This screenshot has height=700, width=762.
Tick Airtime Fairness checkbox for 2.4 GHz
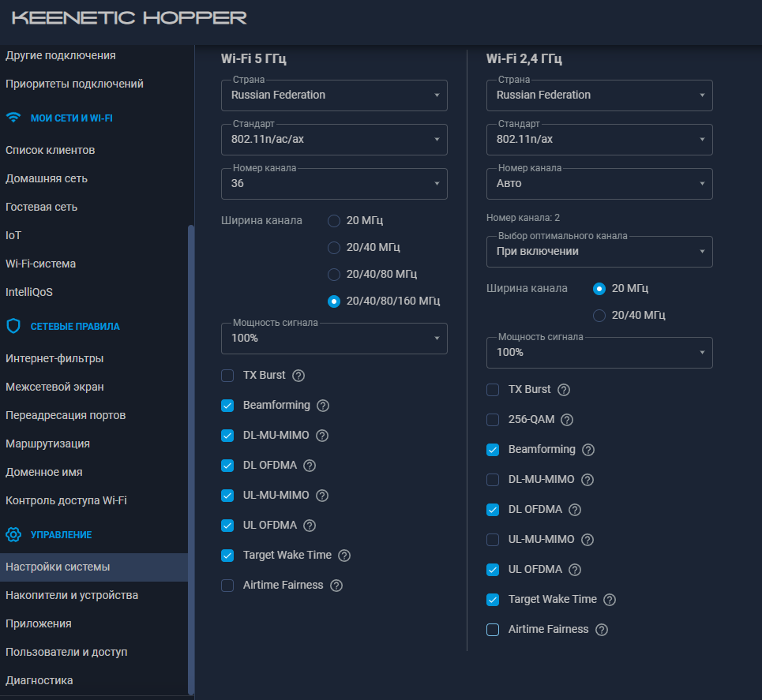(x=493, y=630)
